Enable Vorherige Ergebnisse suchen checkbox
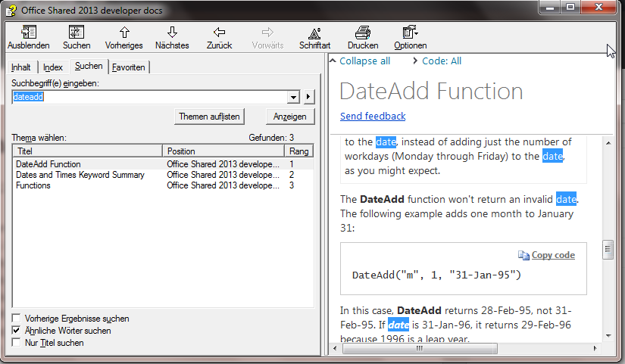The width and height of the screenshot is (625, 364). click(x=17, y=318)
